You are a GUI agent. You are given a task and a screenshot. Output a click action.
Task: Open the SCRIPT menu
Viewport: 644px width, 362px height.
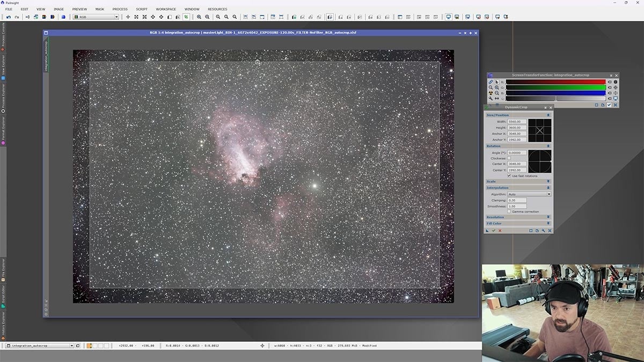coord(141,9)
